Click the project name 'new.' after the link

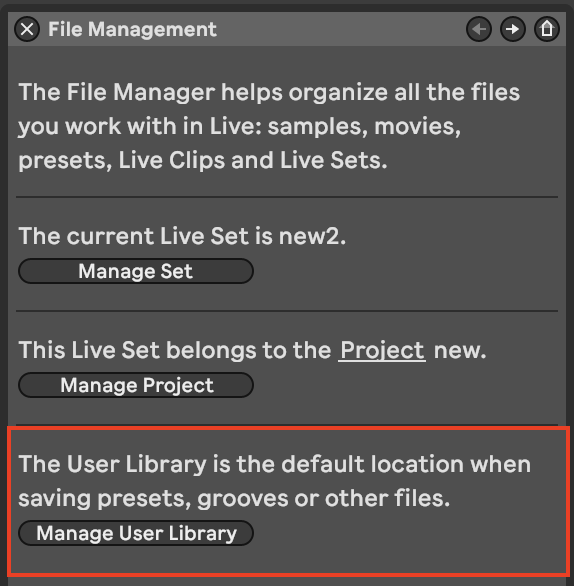460,351
